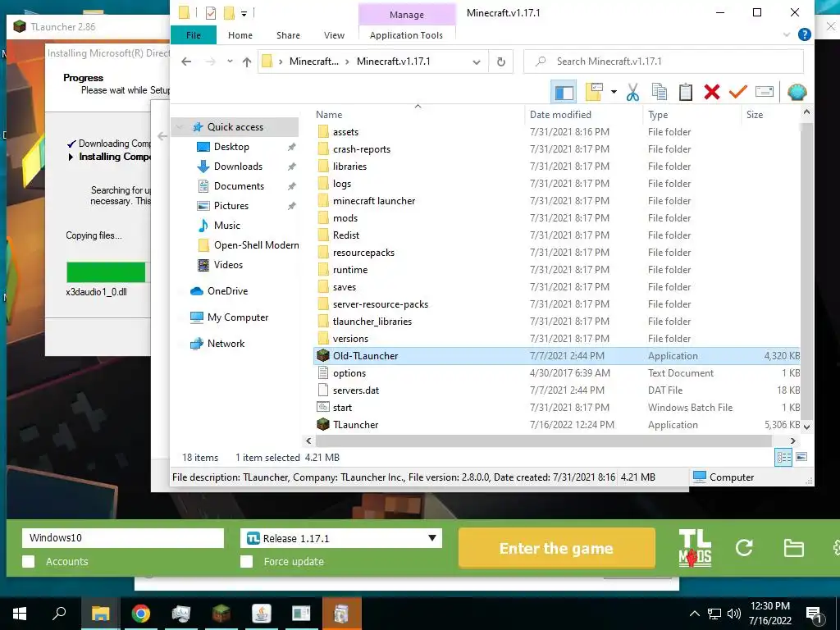Image resolution: width=840 pixels, height=630 pixels.
Task: Click the orange checkmark Properties icon
Action: pyautogui.click(x=737, y=92)
